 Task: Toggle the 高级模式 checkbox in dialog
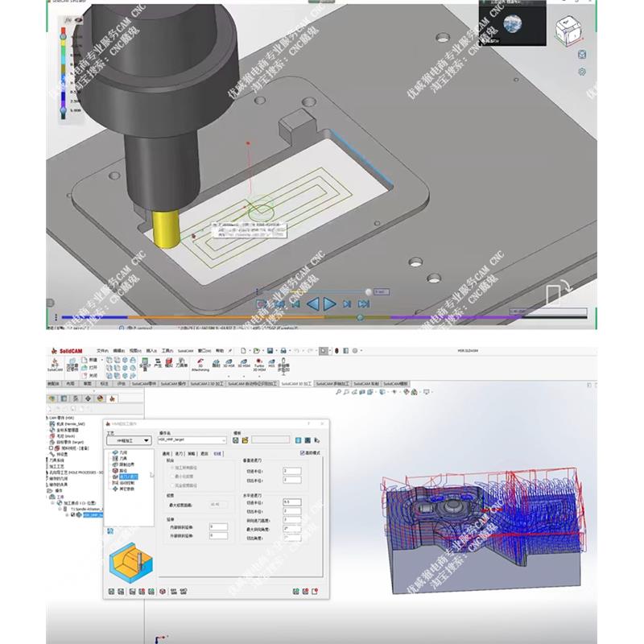(303, 452)
